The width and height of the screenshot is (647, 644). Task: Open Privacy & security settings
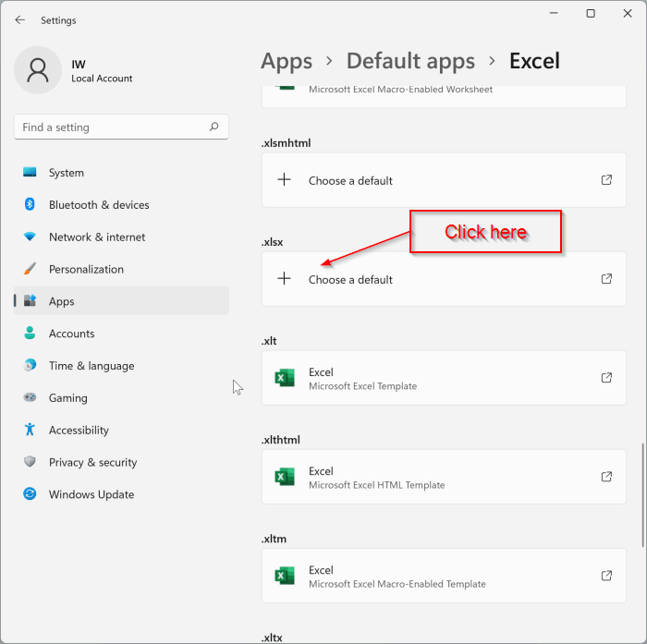[121, 462]
